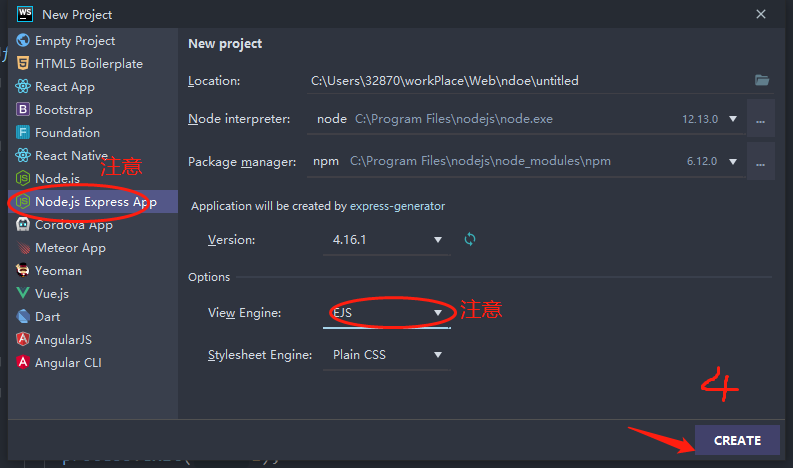Click the Bootstrap B icon

(x=23, y=109)
